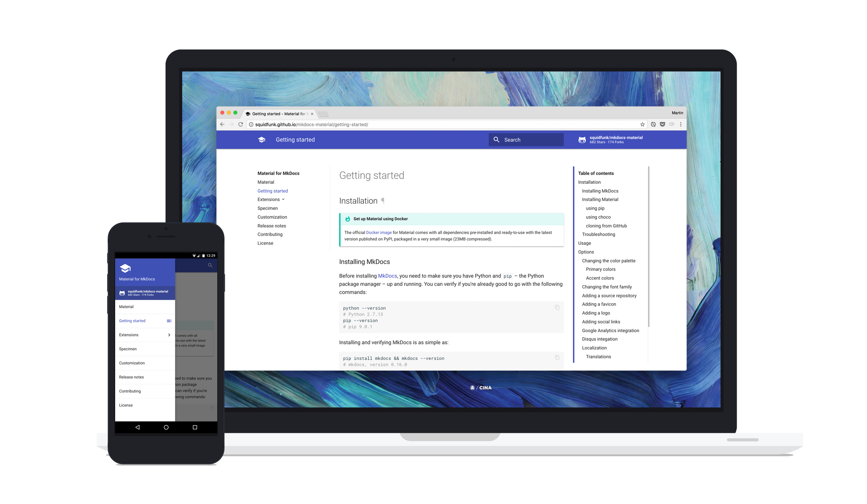The width and height of the screenshot is (867, 504).
Task: Click the table of contents scrollbar
Action: [648, 246]
